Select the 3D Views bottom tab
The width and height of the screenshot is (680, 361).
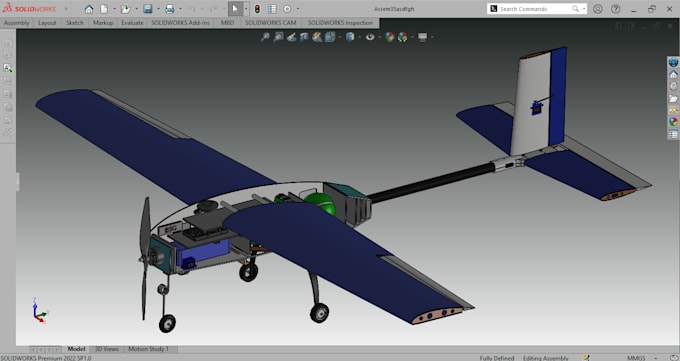coord(107,349)
